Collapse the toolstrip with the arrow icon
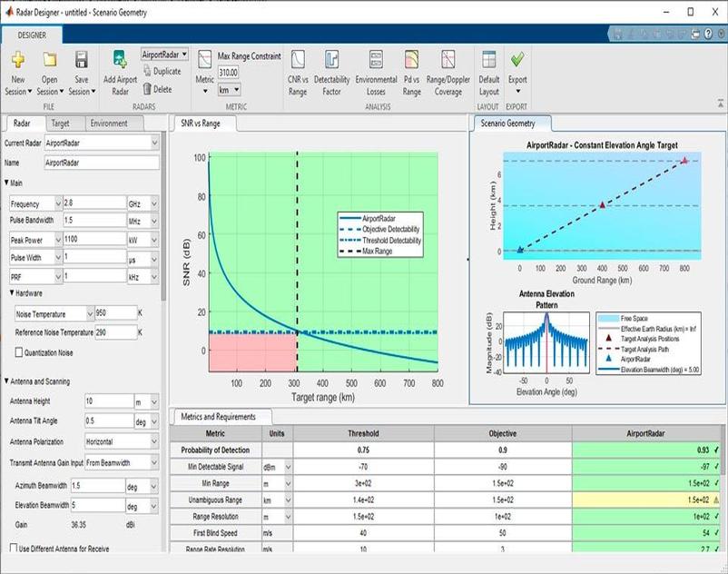 pyautogui.click(x=720, y=104)
